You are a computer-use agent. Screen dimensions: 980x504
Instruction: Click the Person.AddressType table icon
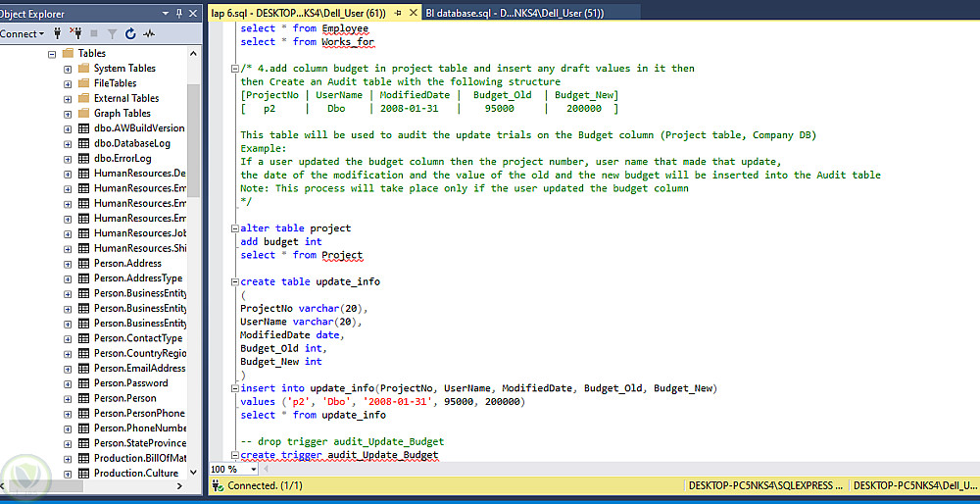[x=83, y=278]
